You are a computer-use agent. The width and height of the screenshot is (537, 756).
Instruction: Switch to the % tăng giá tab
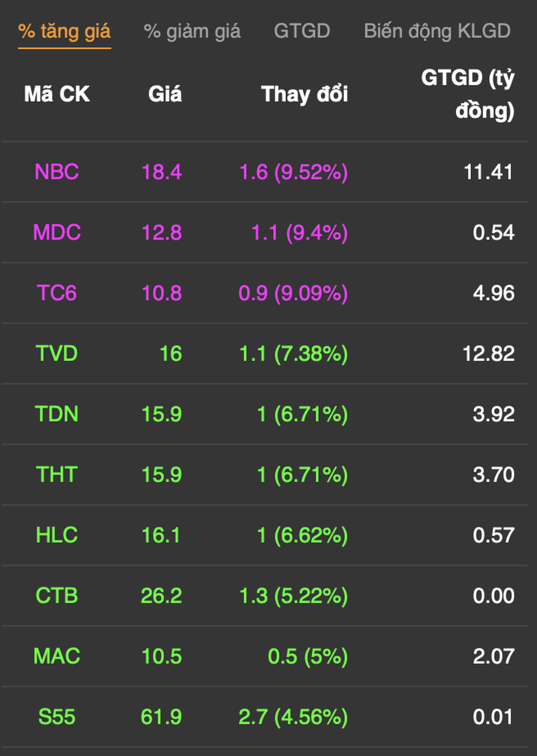point(64,32)
